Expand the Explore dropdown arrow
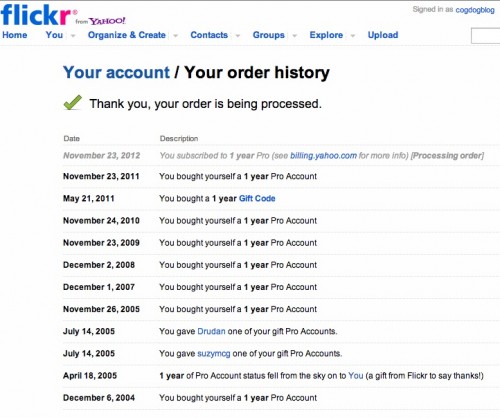Image resolution: width=500 pixels, height=418 pixels. click(353, 35)
